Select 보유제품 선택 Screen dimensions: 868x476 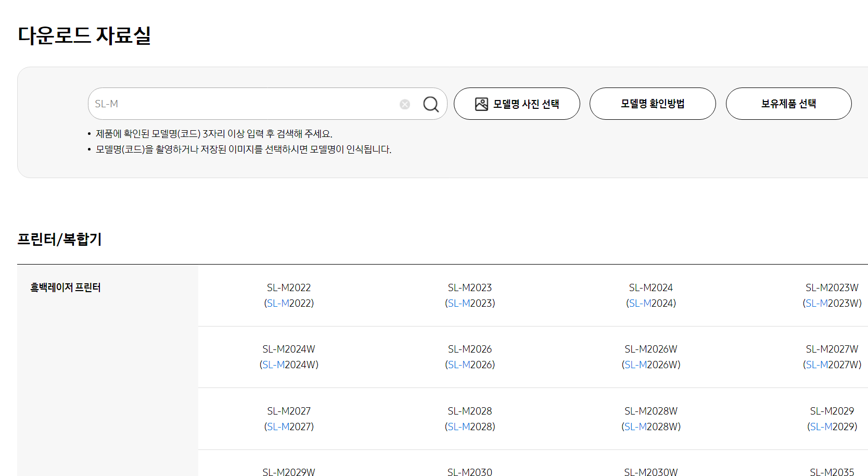[788, 104]
